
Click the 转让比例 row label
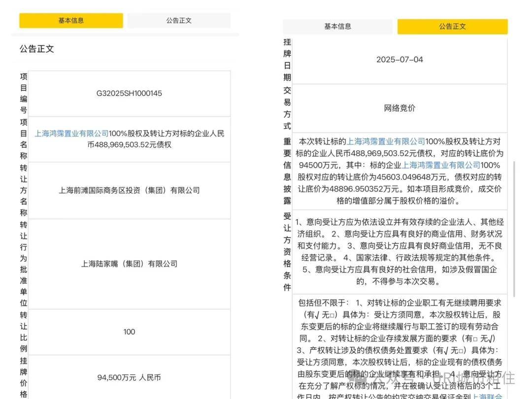tap(24, 332)
